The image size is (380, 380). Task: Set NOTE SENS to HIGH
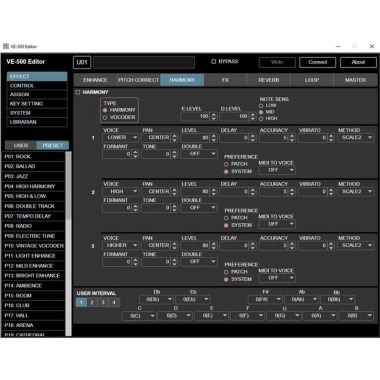tap(261, 119)
